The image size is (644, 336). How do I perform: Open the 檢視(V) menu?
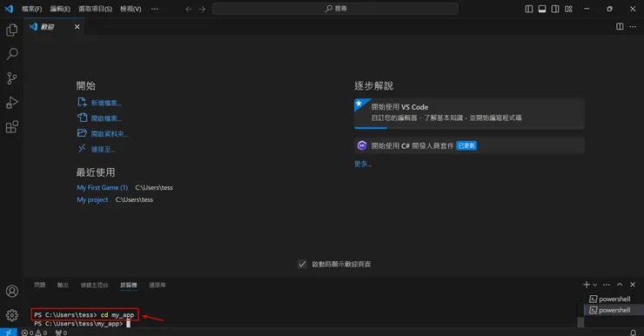coord(131,9)
